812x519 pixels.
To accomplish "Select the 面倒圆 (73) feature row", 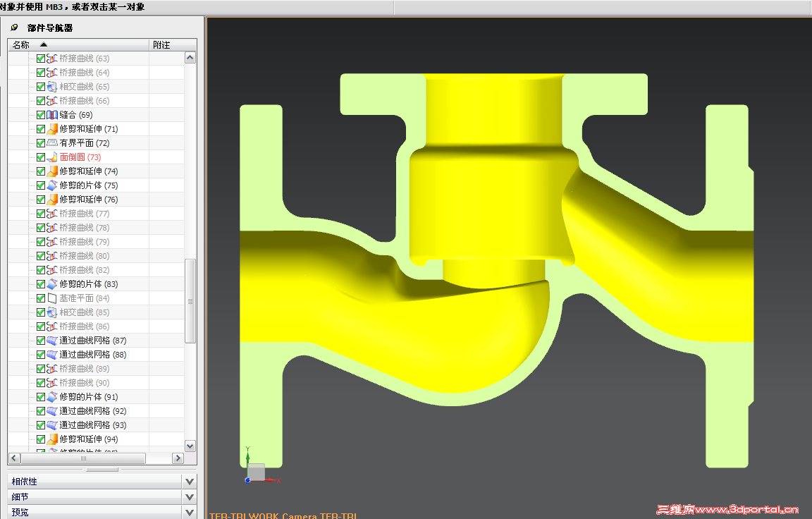I will point(96,157).
